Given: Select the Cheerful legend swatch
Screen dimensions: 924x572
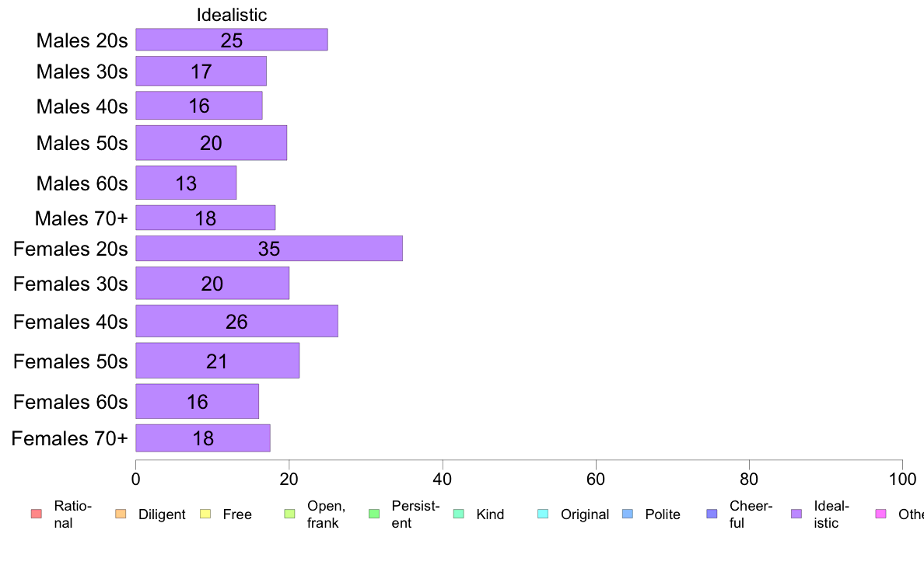Looking at the screenshot, I should 712,514.
